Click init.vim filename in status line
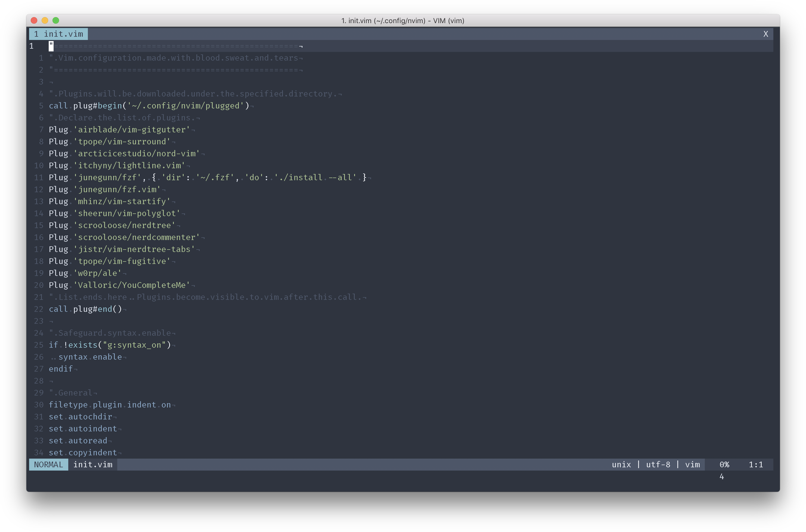 pos(93,465)
